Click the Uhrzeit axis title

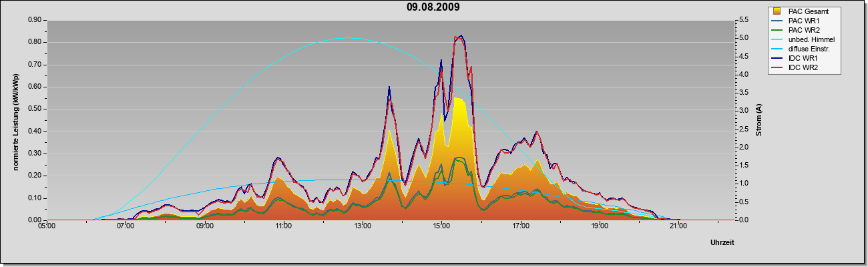coord(722,243)
